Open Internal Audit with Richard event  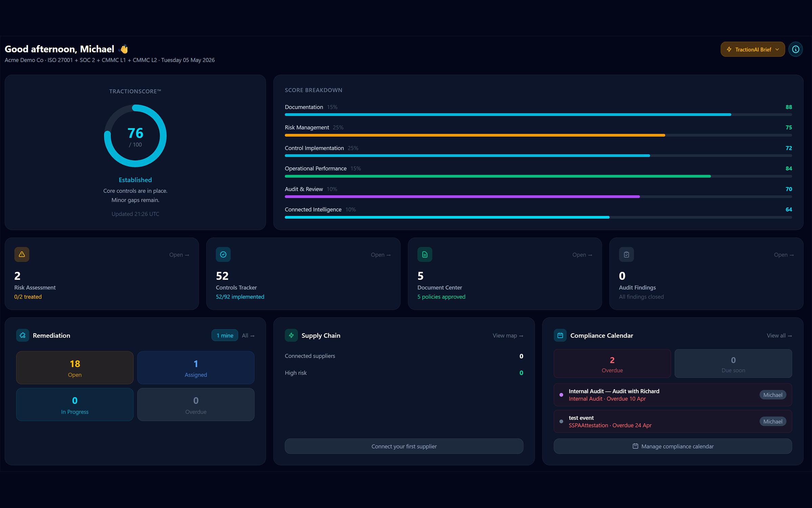pos(673,395)
